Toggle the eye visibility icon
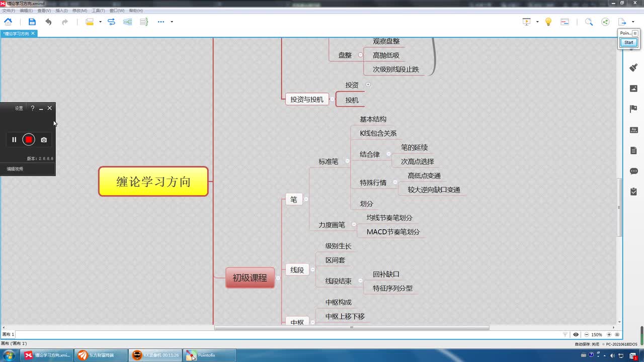The image size is (644, 362). point(576,334)
